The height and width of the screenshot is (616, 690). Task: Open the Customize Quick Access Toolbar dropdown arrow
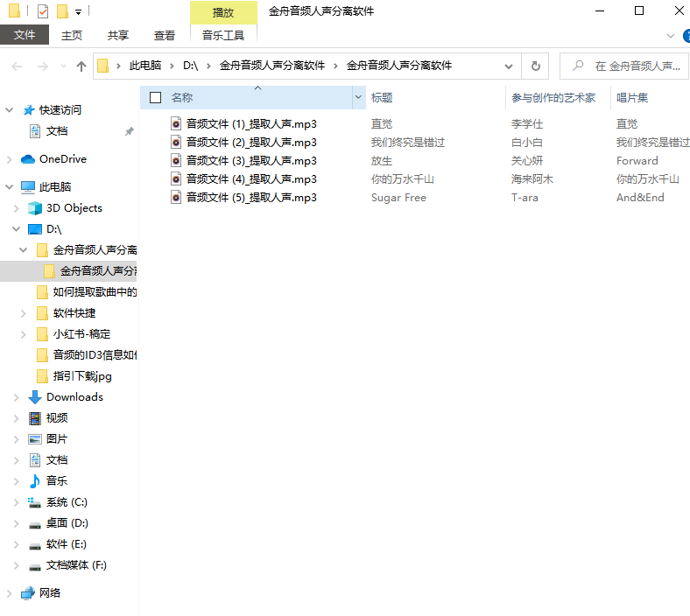pyautogui.click(x=78, y=12)
